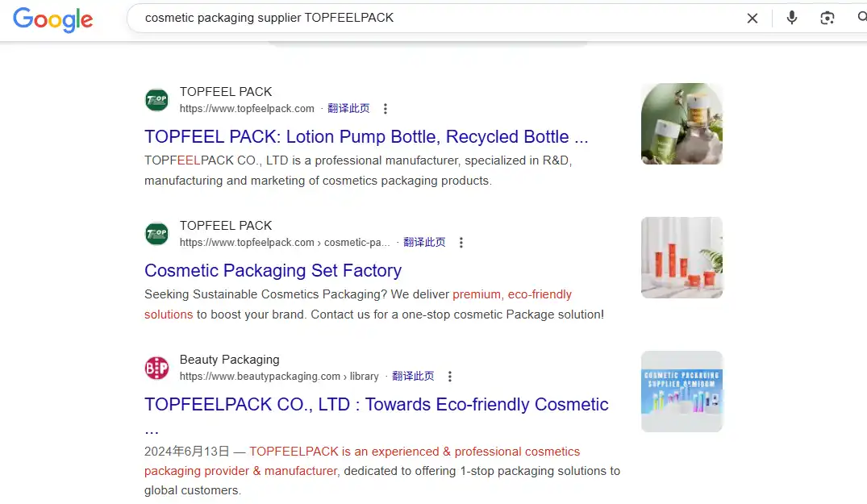Click the Beauty Packaging favicon

pyautogui.click(x=156, y=368)
